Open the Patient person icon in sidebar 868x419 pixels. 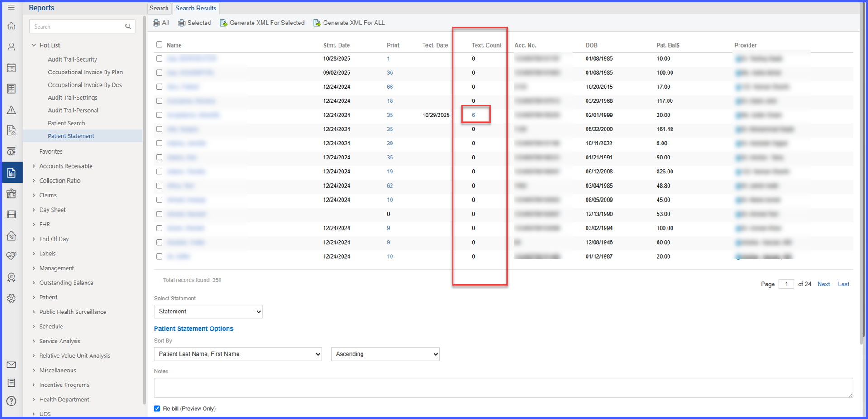[11, 47]
